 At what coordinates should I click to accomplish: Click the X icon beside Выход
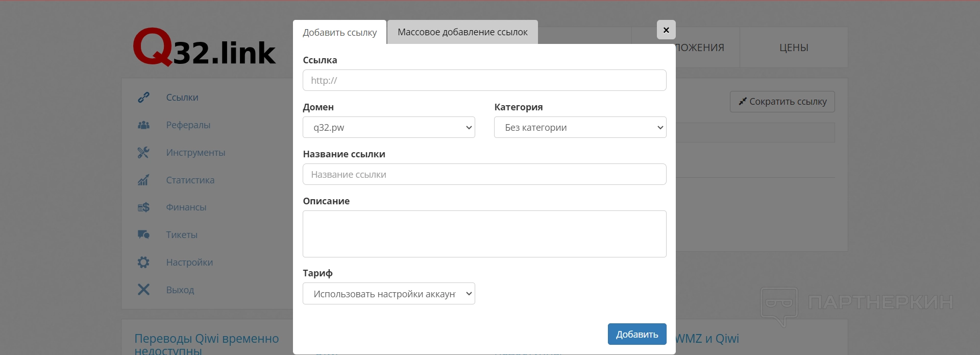[143, 290]
